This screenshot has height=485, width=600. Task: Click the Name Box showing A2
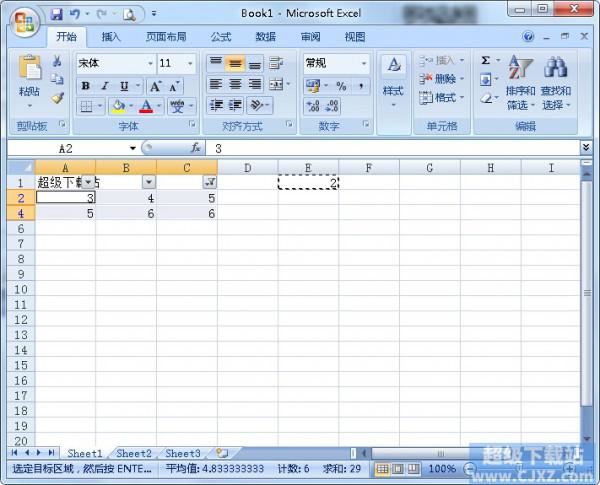pyautogui.click(x=68, y=148)
